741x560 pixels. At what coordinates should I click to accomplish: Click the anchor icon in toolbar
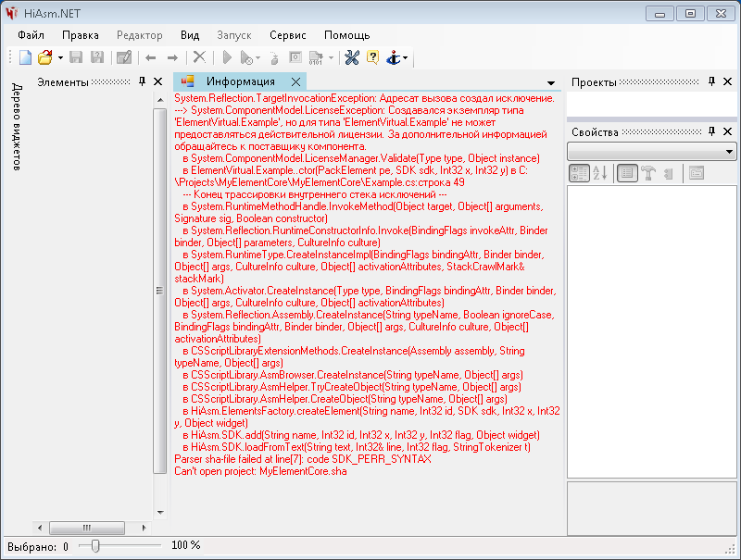[394, 57]
